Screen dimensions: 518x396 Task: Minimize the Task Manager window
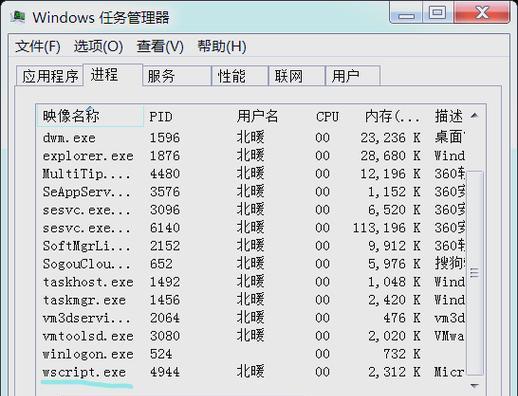click(x=406, y=13)
